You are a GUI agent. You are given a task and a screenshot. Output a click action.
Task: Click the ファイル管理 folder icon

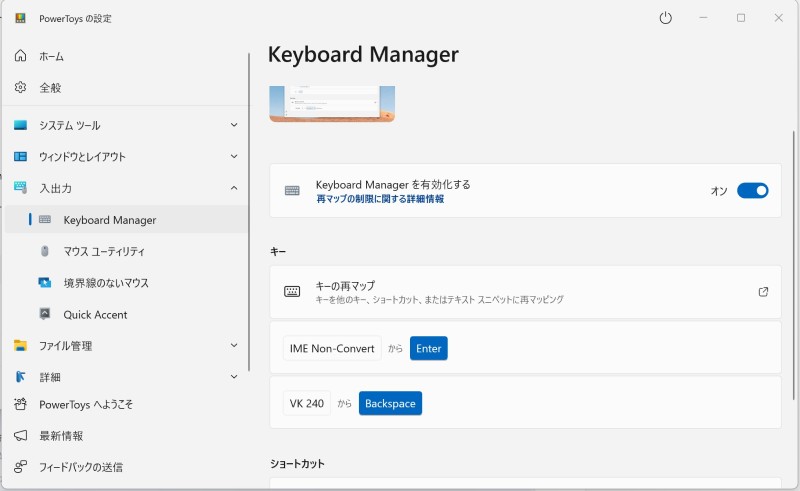(20, 346)
